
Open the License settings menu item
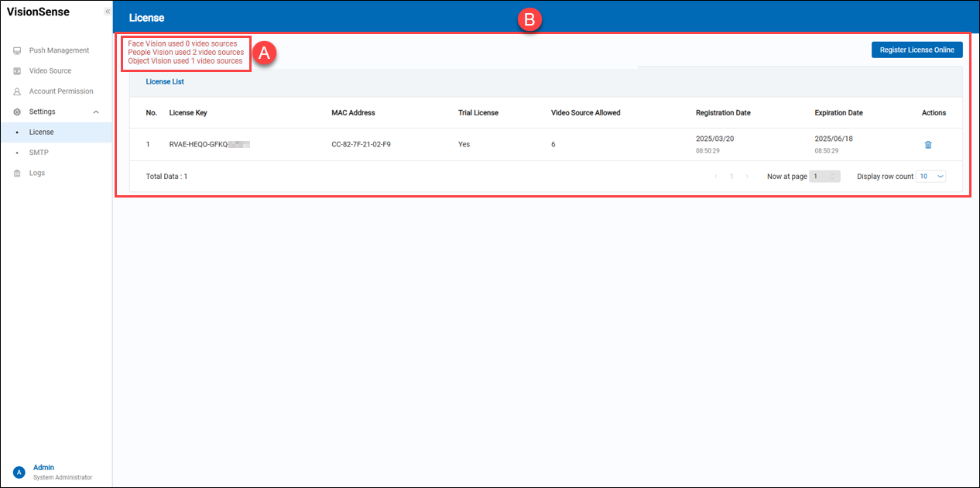(42, 132)
